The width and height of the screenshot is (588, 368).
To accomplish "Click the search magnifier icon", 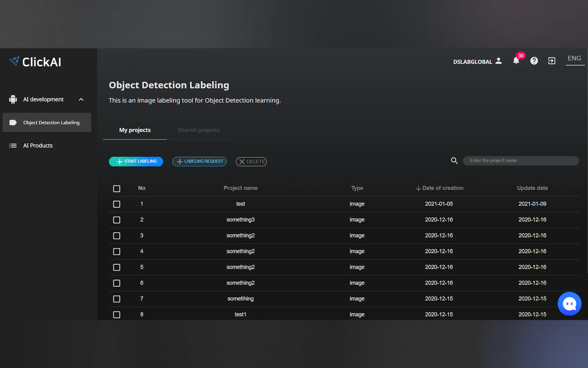I will [454, 161].
